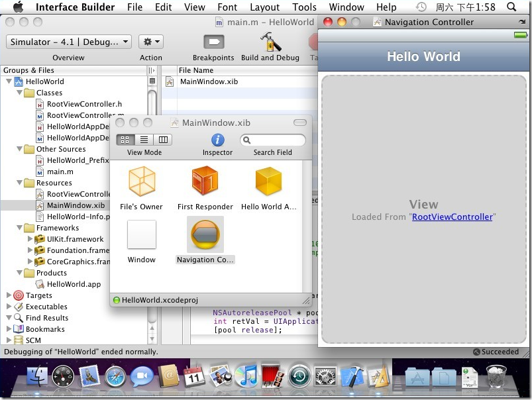Viewport: 532px width, 400px height.
Task: Select the First Responder cube icon
Action: [x=205, y=181]
